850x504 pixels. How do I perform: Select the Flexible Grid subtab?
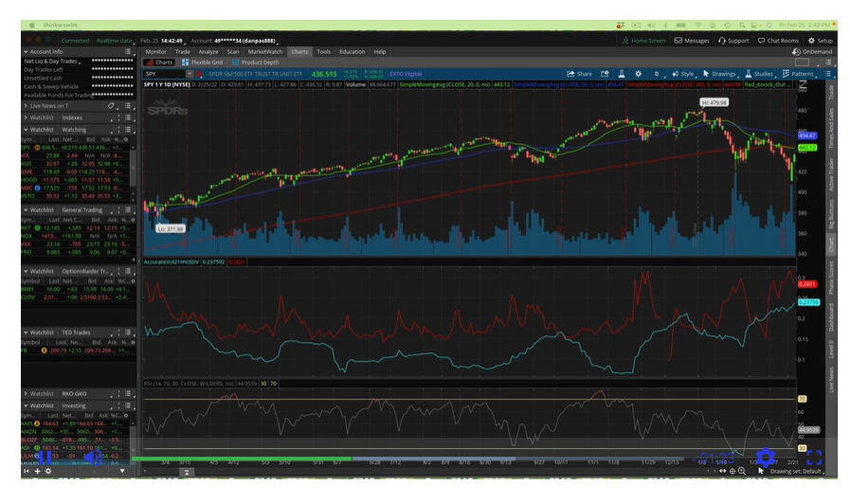[x=202, y=63]
